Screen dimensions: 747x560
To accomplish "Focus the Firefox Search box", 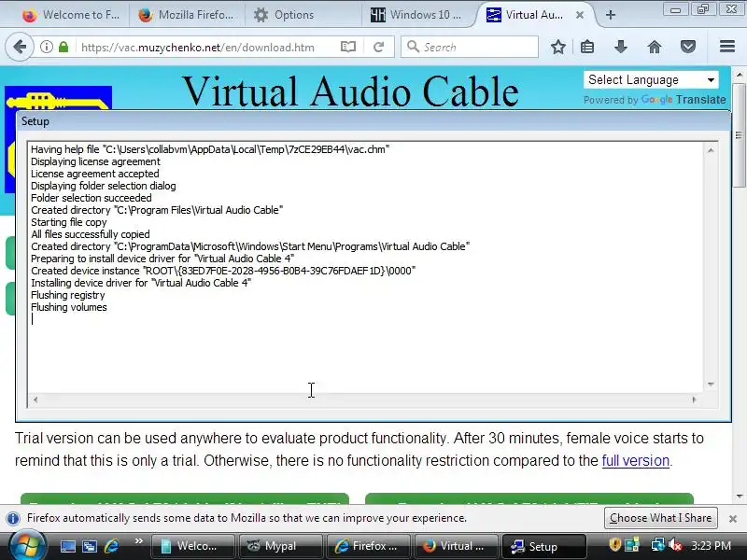I will (x=470, y=47).
